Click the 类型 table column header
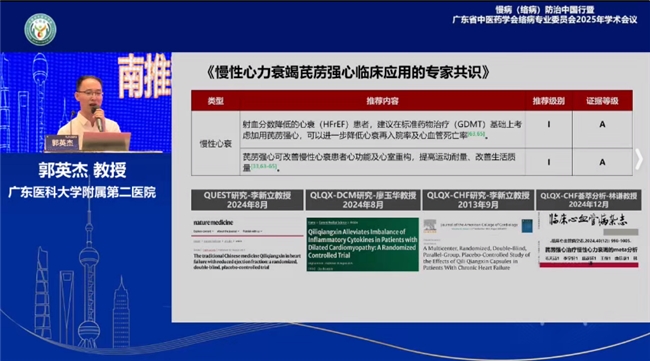This screenshot has width=650, height=361. tap(216, 101)
